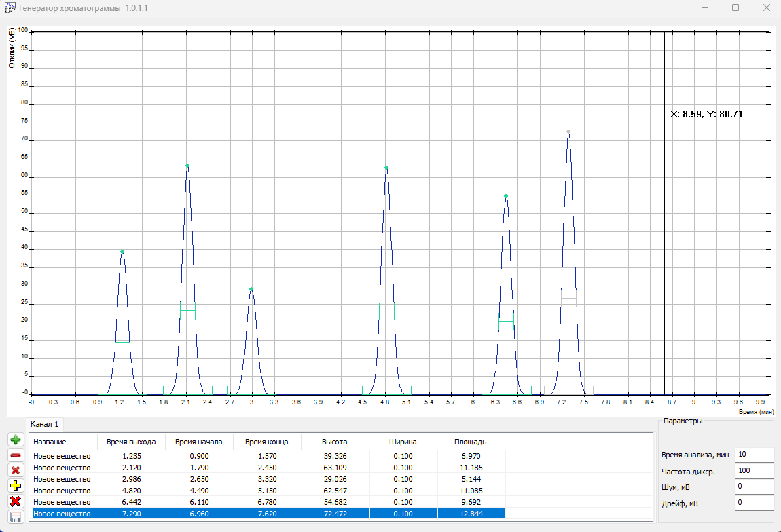Click the Время выхода column header
This screenshot has height=532, width=781.
[132, 442]
